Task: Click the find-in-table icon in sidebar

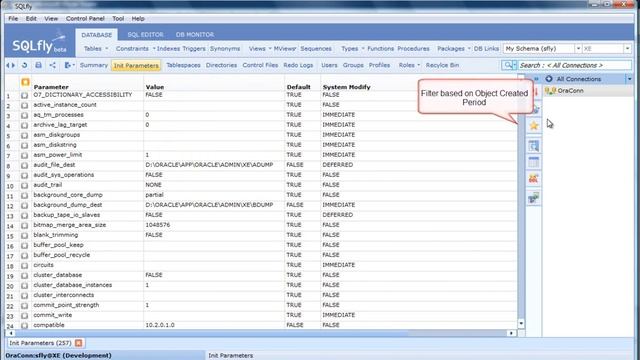Action: tap(533, 146)
